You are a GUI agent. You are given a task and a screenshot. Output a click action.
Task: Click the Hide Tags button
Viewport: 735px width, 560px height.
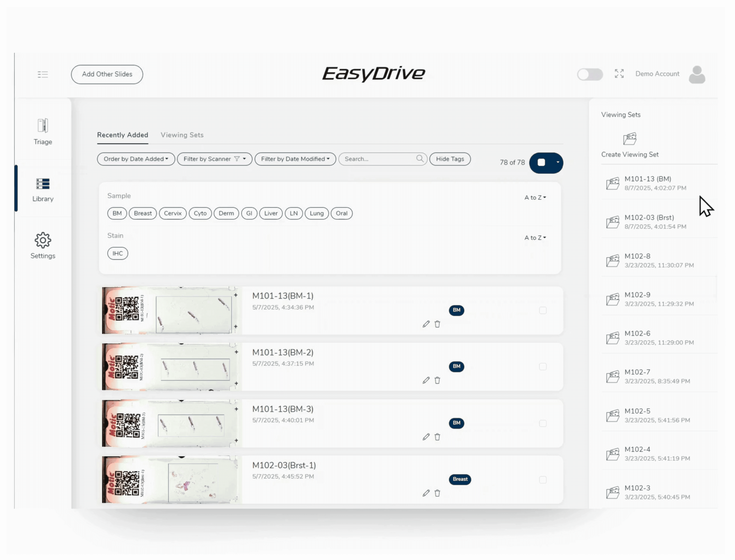(450, 159)
